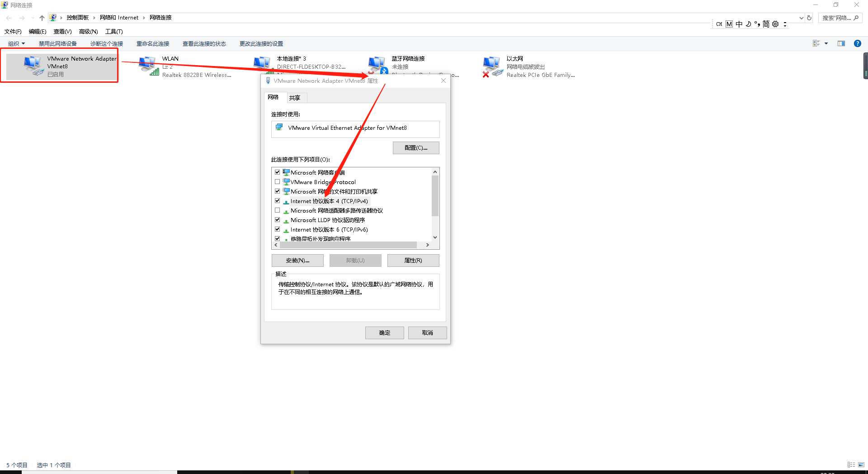Toggle IME 中 Chinese mode indicator
Viewport: 868px width, 474px height.
pos(739,24)
